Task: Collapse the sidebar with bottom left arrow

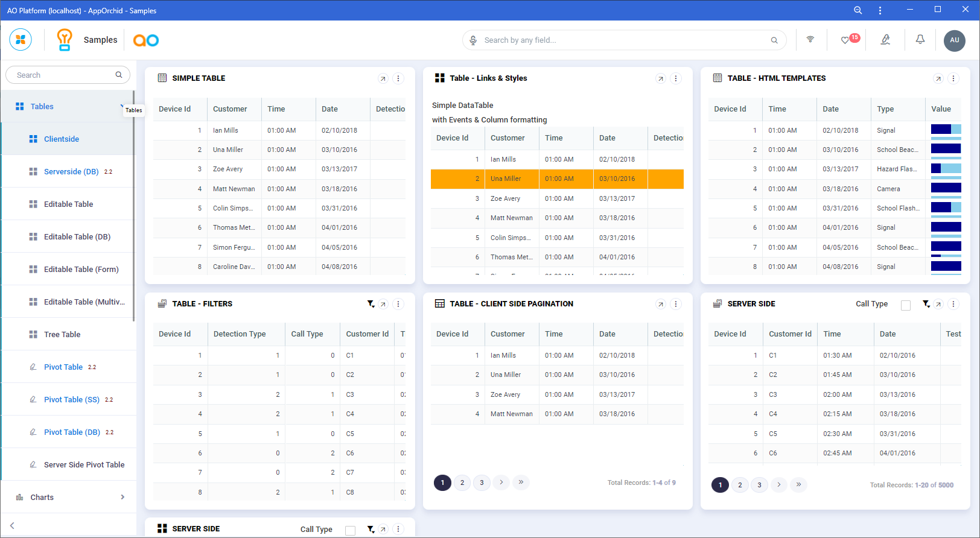Action: 12,525
